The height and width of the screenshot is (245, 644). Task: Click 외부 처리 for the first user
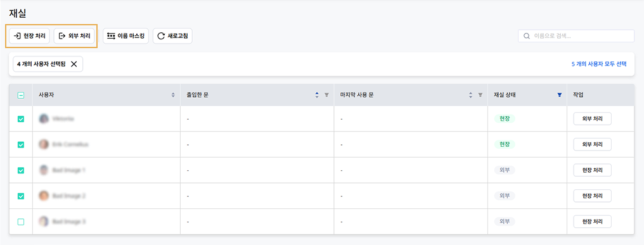(592, 118)
